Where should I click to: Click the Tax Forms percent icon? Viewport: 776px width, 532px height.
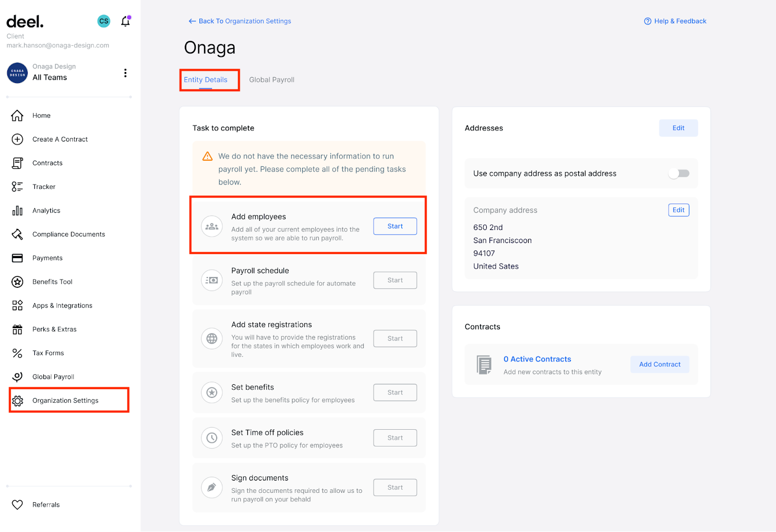tap(17, 353)
